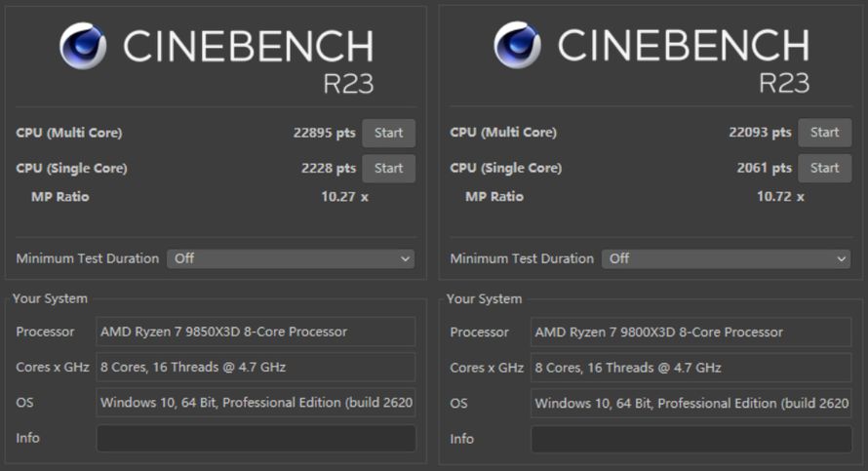Image resolution: width=868 pixels, height=471 pixels.
Task: Click the OS field in the left panel
Action: coord(256,403)
